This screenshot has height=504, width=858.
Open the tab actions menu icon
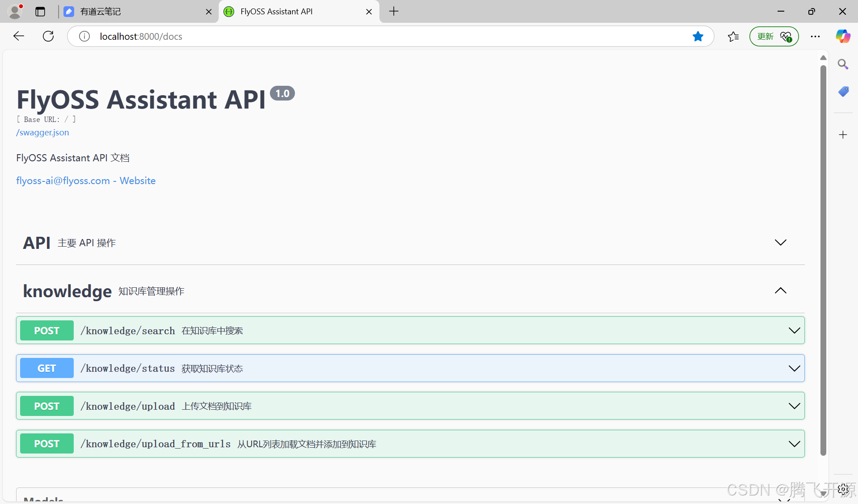[x=40, y=12]
